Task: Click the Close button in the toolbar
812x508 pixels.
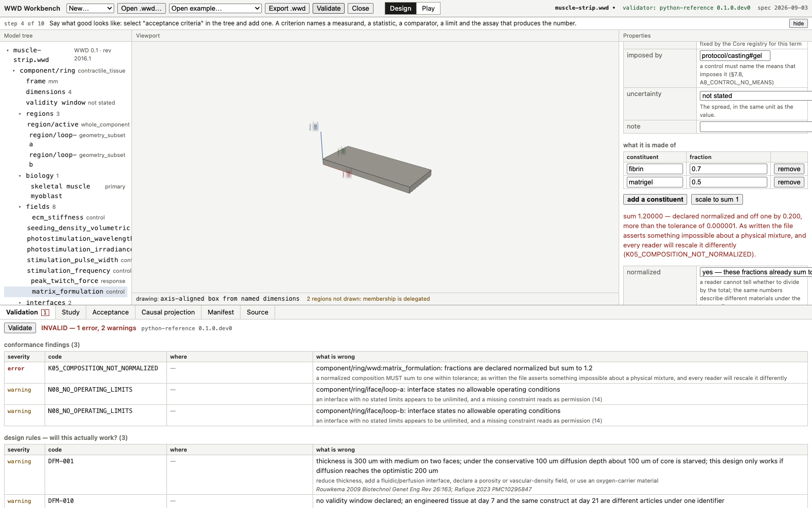Action: (360, 8)
